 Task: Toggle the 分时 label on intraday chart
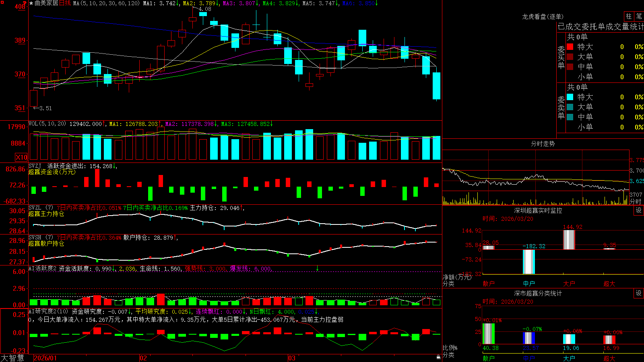coord(636,202)
